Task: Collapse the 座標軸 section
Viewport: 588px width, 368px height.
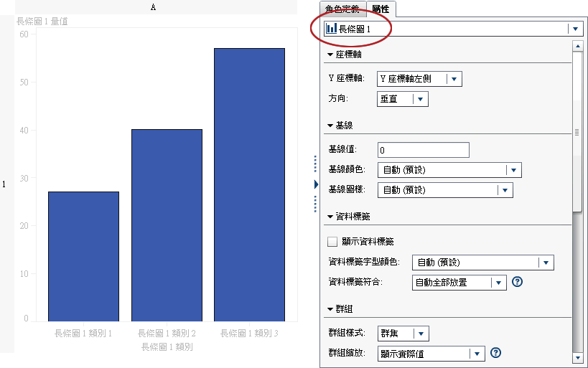Action: point(330,55)
